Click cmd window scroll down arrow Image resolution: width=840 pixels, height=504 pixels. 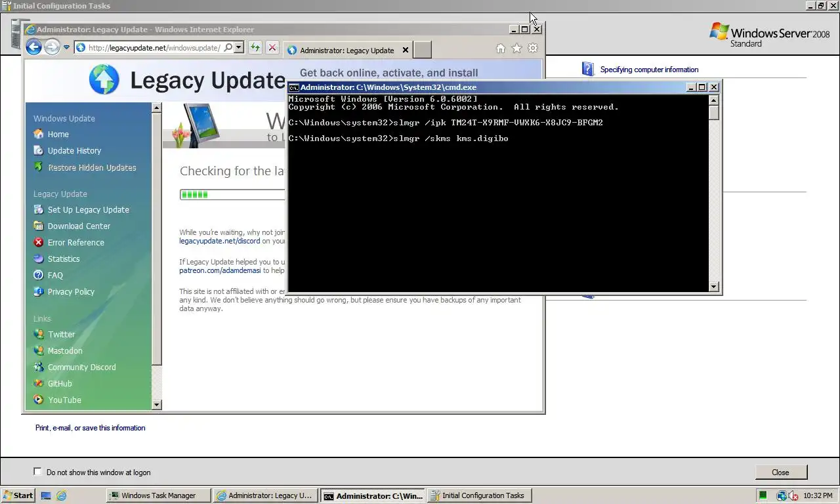(714, 287)
